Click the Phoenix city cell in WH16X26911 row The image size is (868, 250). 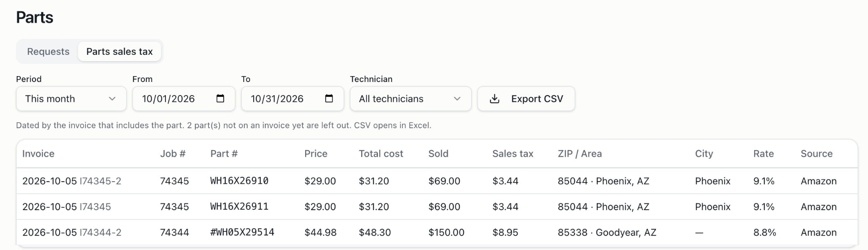(x=713, y=207)
